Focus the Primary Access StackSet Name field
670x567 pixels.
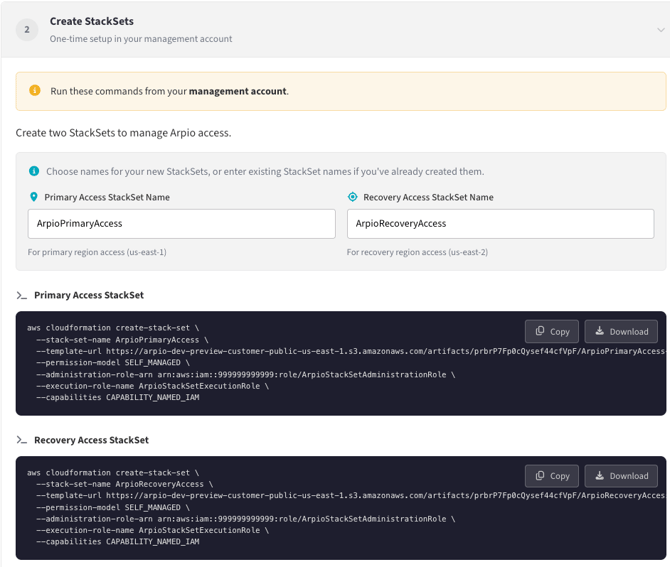[181, 224]
